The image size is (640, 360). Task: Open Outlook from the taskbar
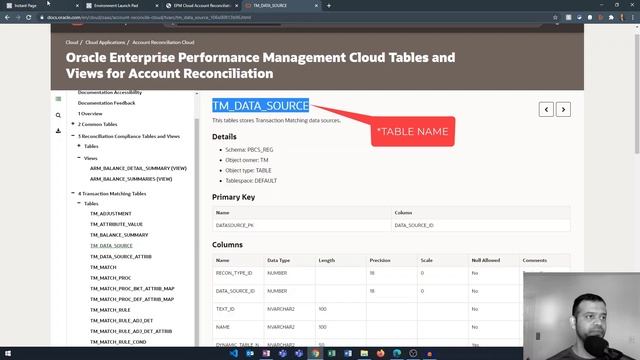250,353
